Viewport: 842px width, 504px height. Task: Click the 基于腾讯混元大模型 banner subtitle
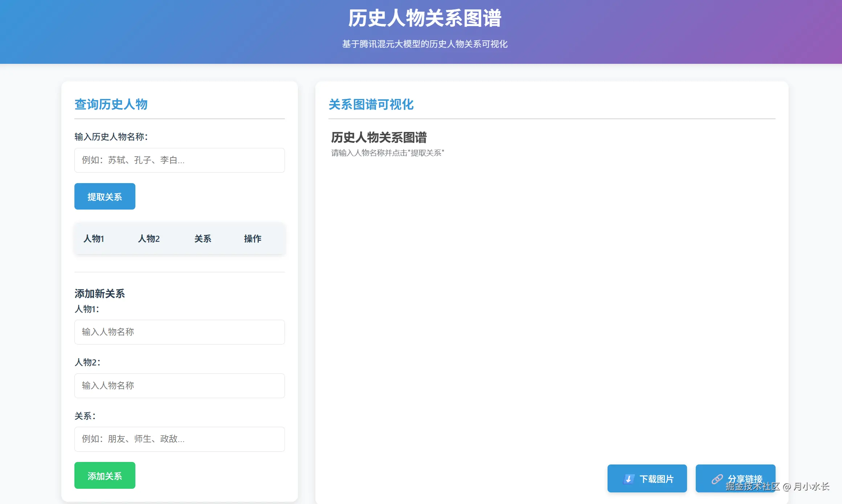[425, 44]
